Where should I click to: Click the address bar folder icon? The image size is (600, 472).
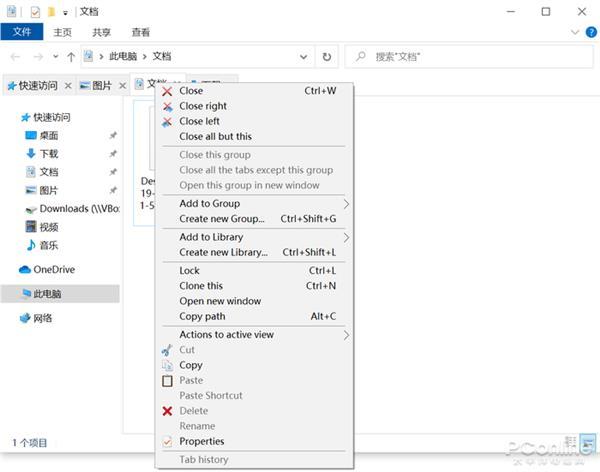[88, 57]
